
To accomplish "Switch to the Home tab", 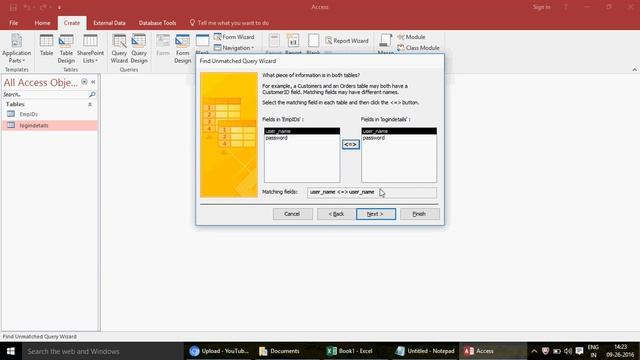I will click(42, 23).
